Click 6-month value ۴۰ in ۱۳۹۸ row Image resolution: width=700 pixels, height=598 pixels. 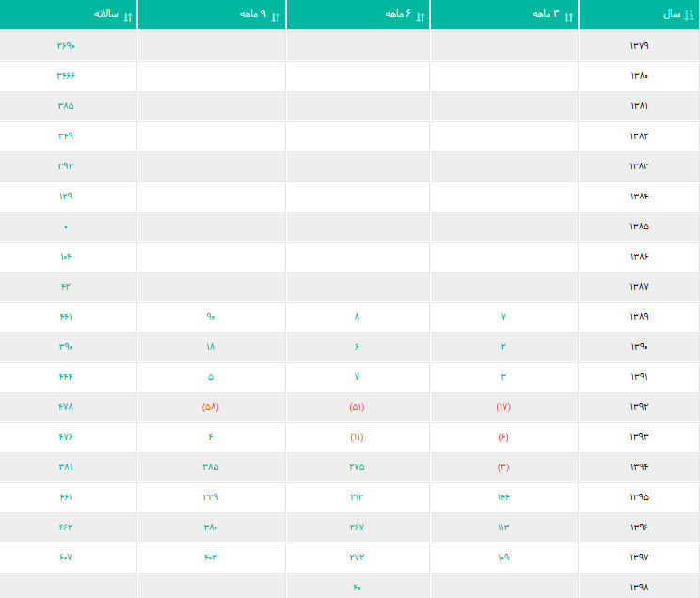pos(357,588)
